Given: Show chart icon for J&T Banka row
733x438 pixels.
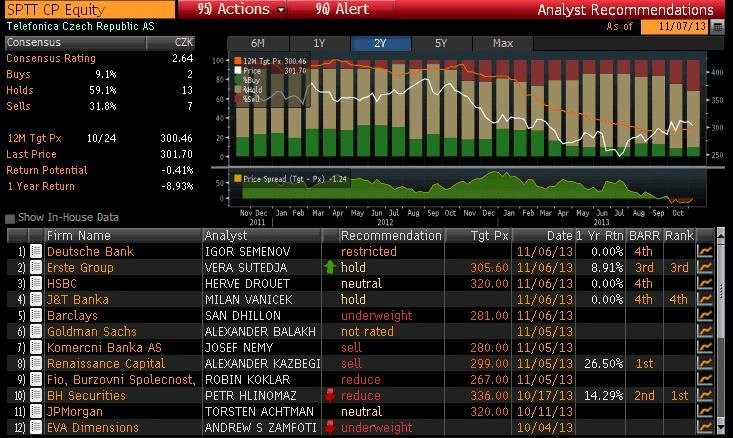Looking at the screenshot, I should click(704, 299).
